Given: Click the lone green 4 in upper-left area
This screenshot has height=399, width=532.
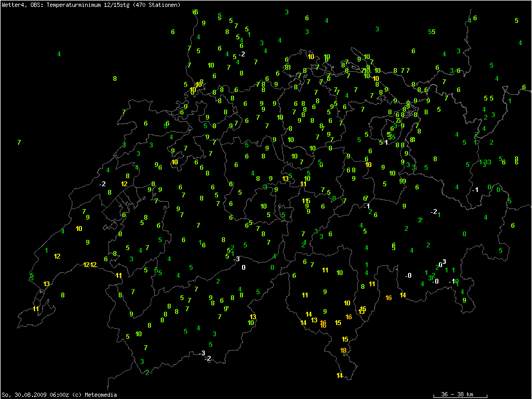Looking at the screenshot, I should pyautogui.click(x=59, y=54).
